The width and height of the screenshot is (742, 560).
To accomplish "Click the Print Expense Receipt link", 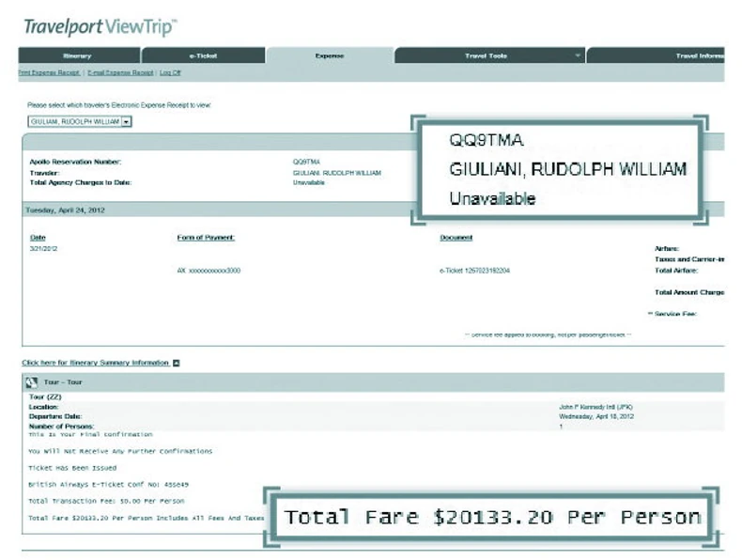I will (x=49, y=73).
